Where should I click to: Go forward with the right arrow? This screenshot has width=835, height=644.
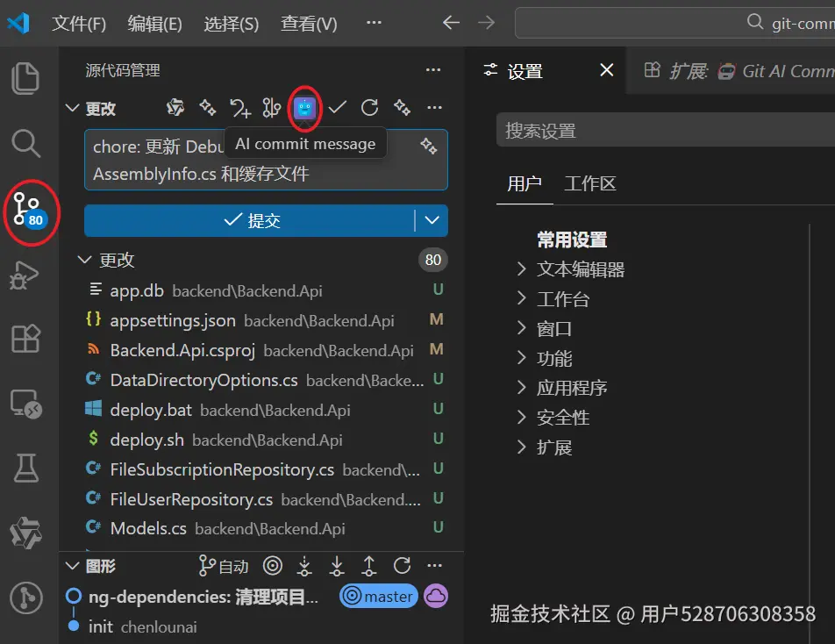486,23
